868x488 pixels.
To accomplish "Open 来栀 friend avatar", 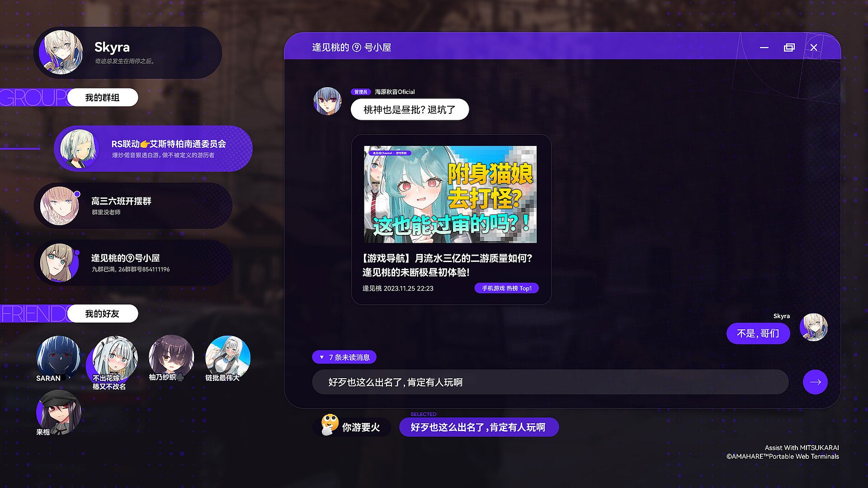I will pos(59,412).
